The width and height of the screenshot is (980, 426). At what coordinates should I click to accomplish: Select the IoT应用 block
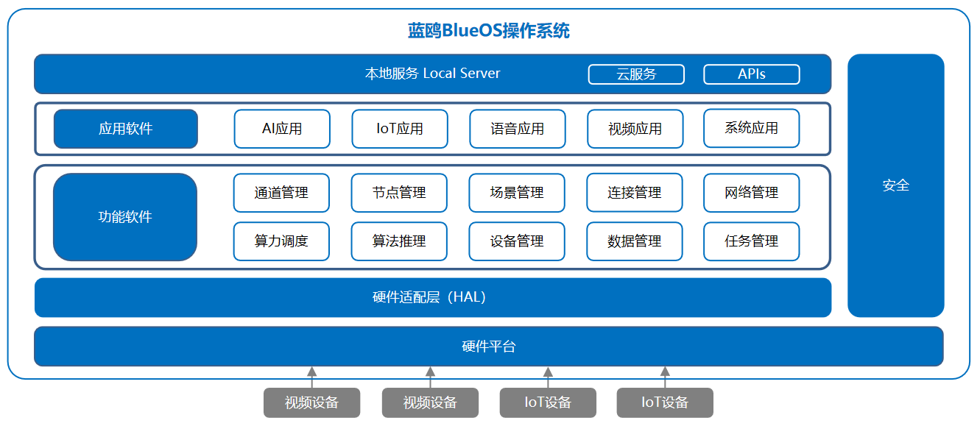click(399, 129)
